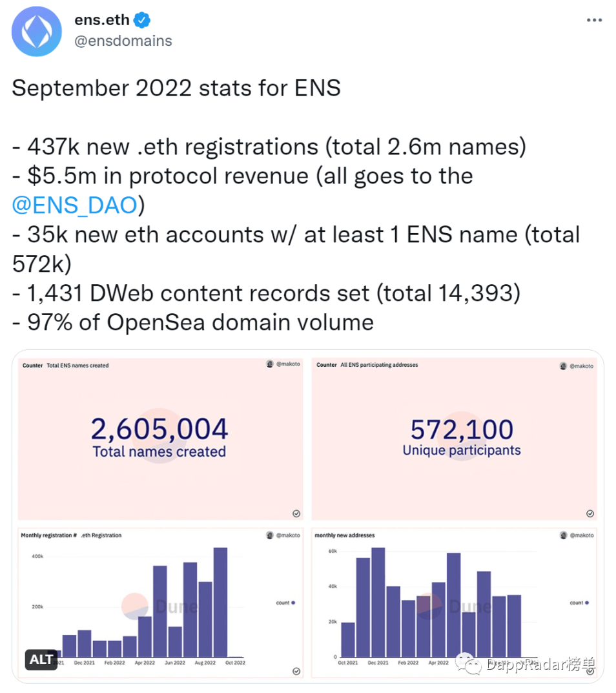This screenshot has width=616, height=693.
Task: Click the ens.eth display name
Action: coord(101,20)
